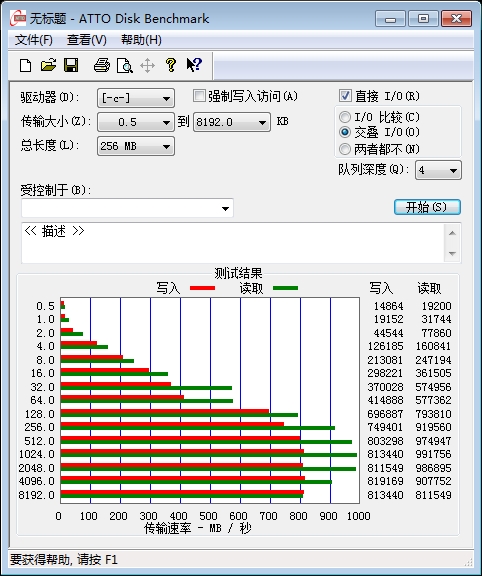The image size is (482, 576).
Task: Click the 读取 column header above values
Action: (429, 288)
